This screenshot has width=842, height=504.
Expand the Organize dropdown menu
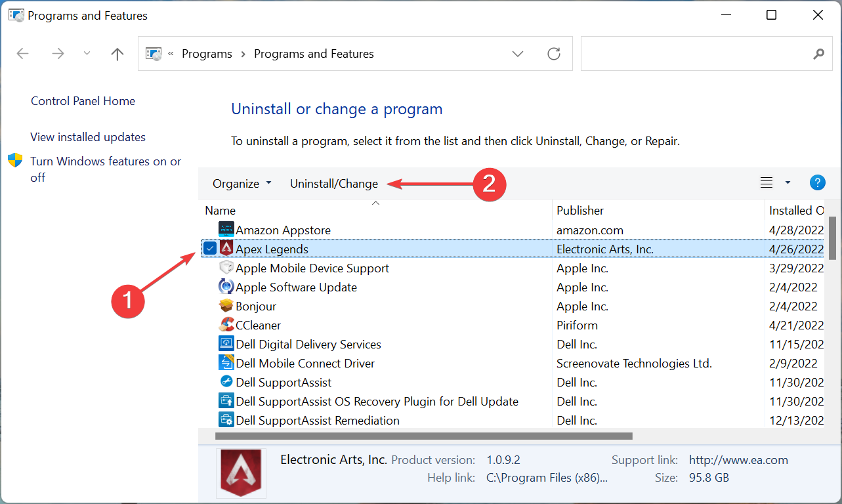(242, 184)
